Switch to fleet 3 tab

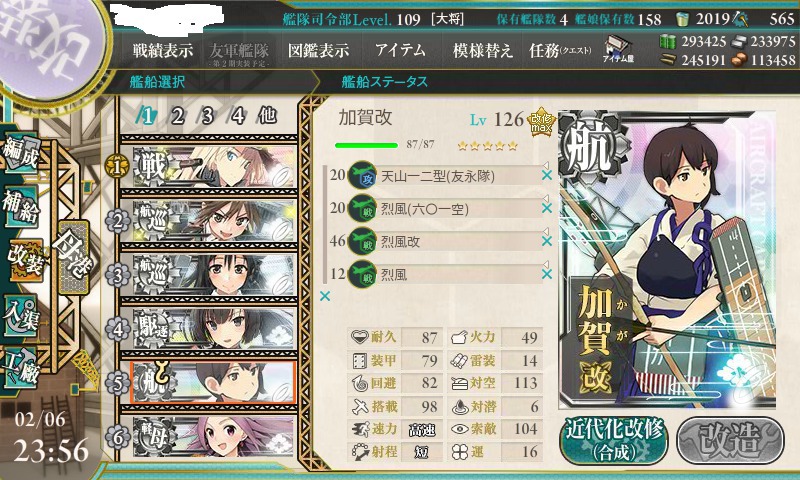tap(207, 116)
